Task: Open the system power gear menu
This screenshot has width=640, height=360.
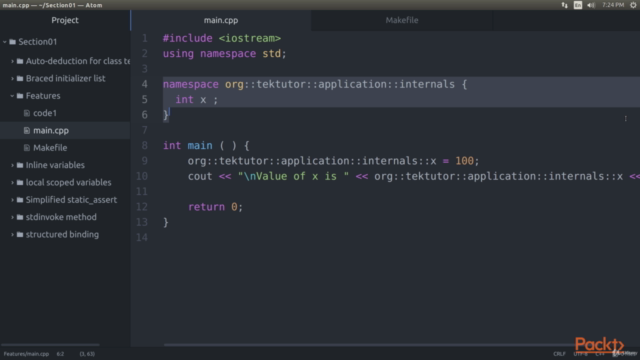Action: point(633,5)
